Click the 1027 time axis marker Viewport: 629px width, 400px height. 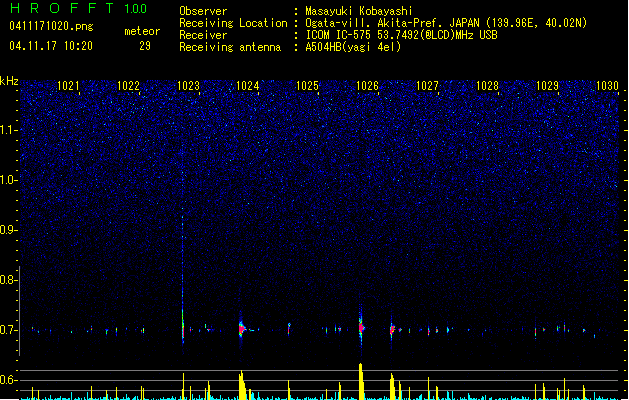[427, 86]
